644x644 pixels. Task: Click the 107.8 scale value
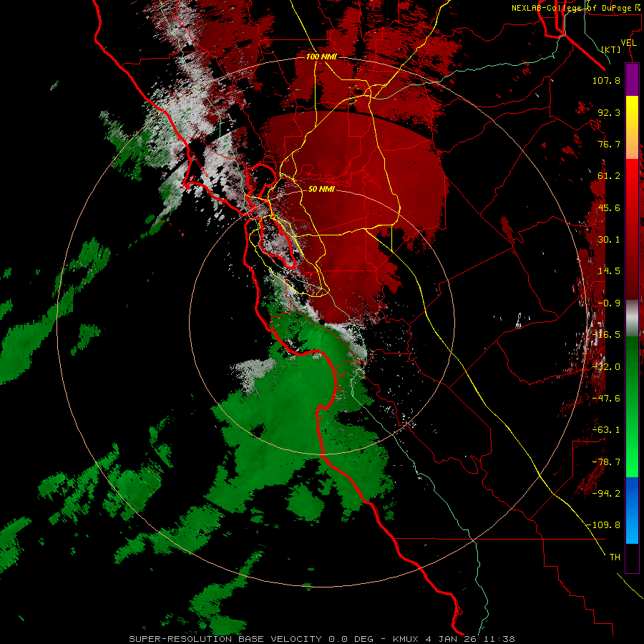(606, 80)
